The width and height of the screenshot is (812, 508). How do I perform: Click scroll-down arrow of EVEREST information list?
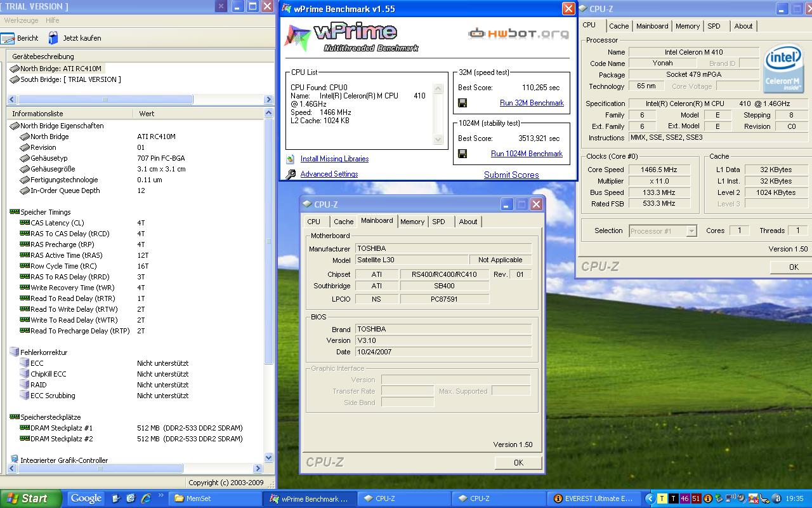[x=268, y=458]
